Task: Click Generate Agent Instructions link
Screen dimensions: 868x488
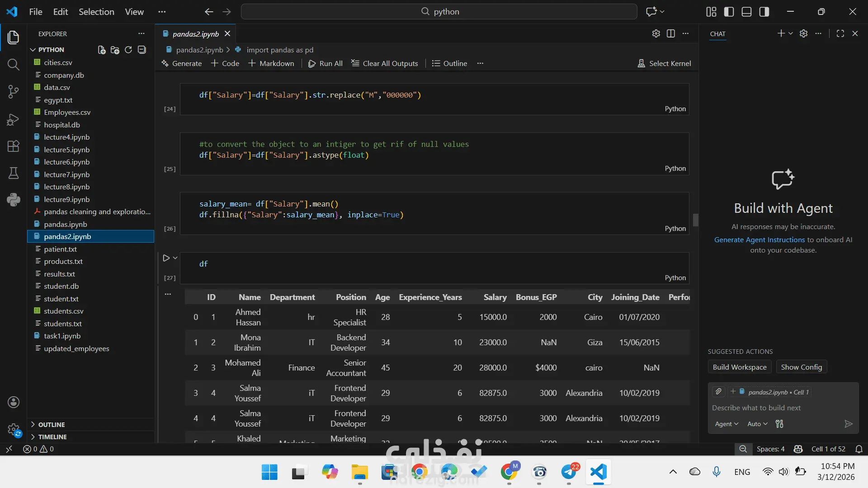Action: [759, 240]
